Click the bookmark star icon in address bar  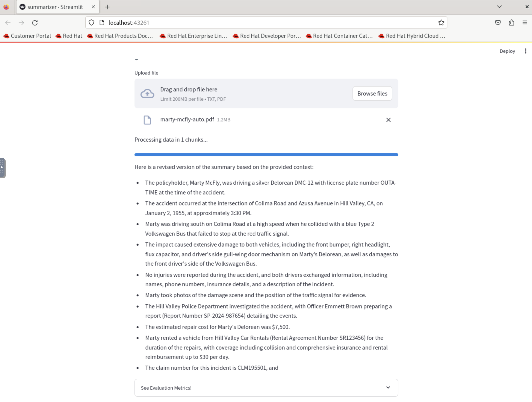[441, 22]
